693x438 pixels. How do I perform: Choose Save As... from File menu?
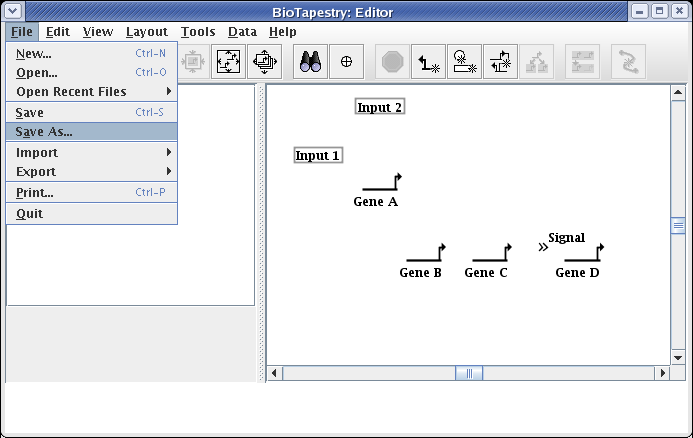pyautogui.click(x=44, y=132)
